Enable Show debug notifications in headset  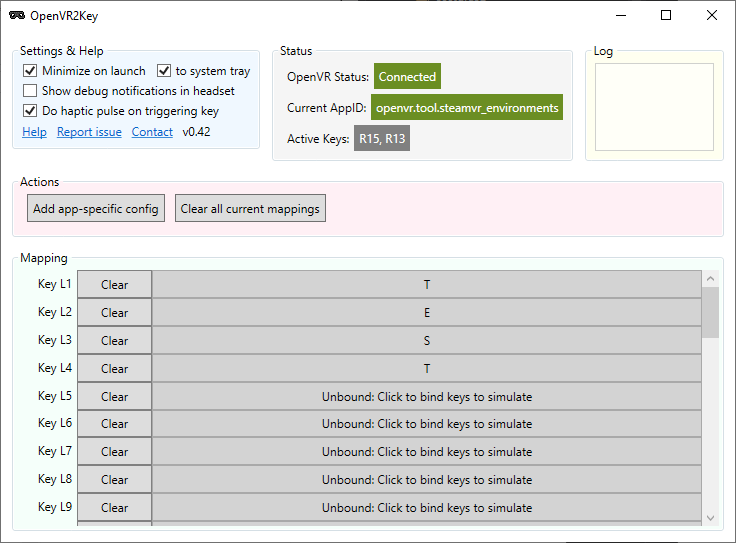30,91
